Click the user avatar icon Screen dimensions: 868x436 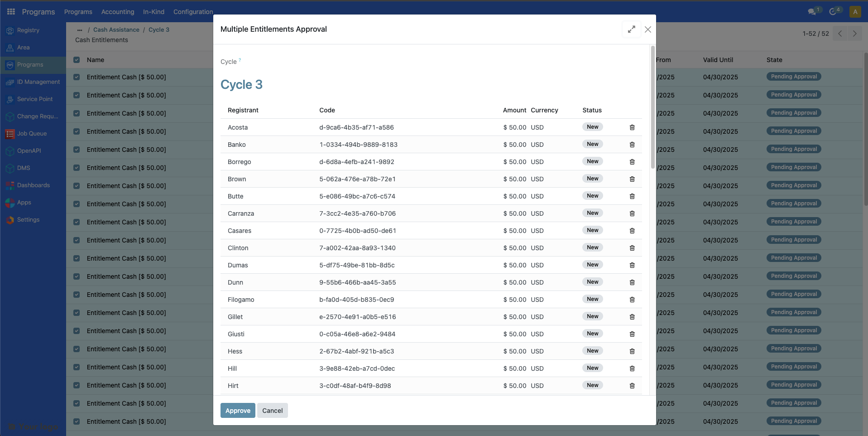pyautogui.click(x=855, y=12)
